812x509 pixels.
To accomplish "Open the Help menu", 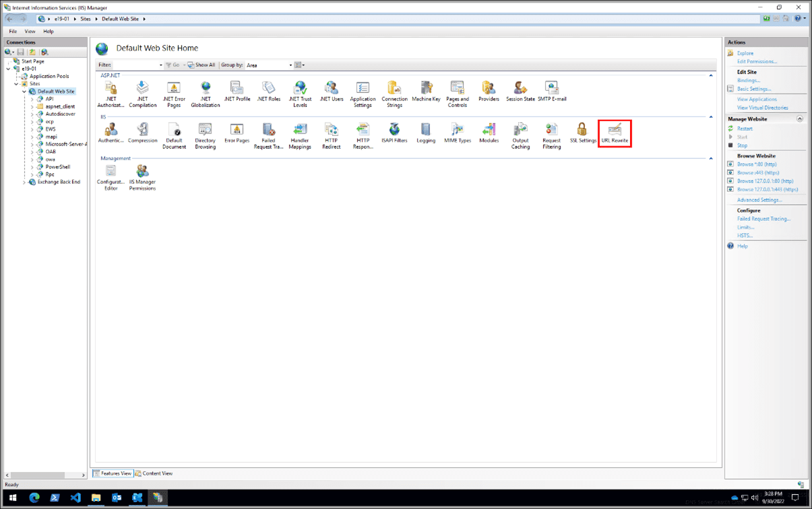I will pos(49,32).
